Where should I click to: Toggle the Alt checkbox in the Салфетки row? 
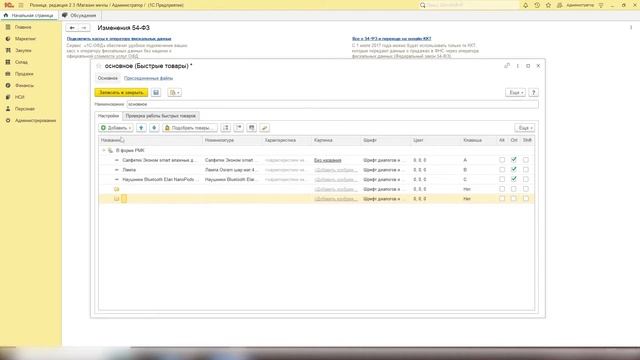coord(502,160)
